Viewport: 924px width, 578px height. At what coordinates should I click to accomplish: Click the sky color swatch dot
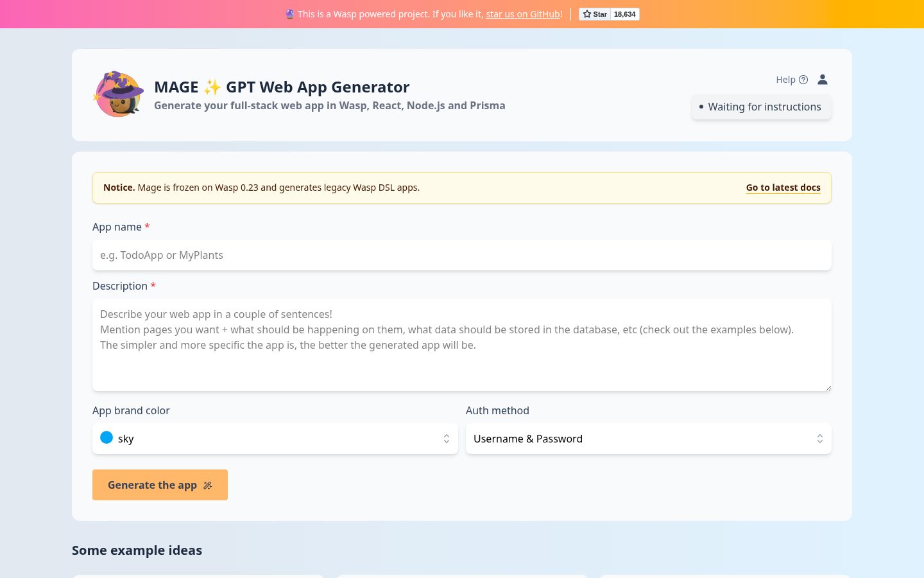point(107,437)
